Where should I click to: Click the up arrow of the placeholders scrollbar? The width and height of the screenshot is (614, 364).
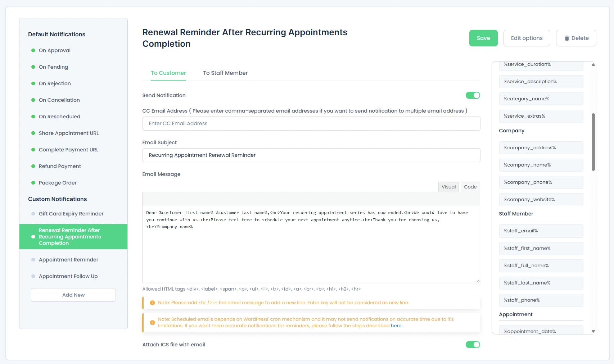point(593,65)
